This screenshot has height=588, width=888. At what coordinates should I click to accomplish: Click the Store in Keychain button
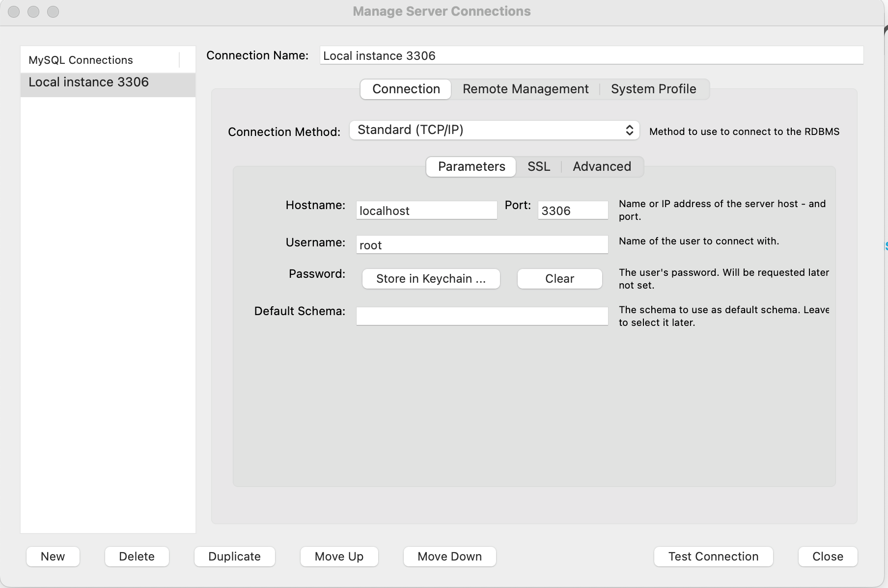[431, 279]
